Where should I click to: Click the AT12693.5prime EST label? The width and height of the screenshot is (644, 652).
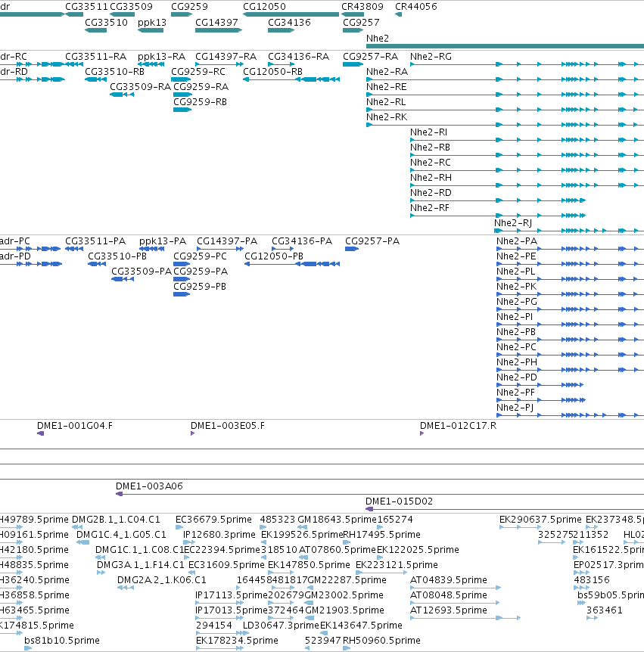(449, 610)
